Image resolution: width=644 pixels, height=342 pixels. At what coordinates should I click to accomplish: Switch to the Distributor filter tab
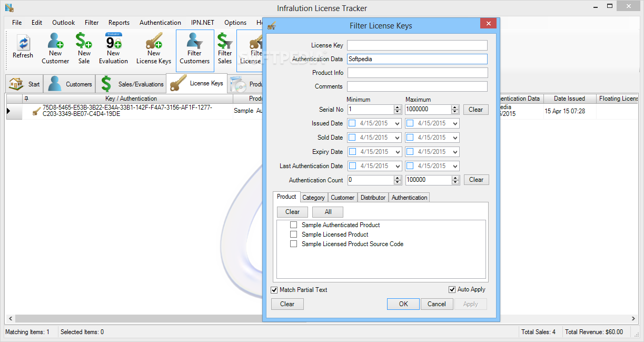[x=373, y=198]
